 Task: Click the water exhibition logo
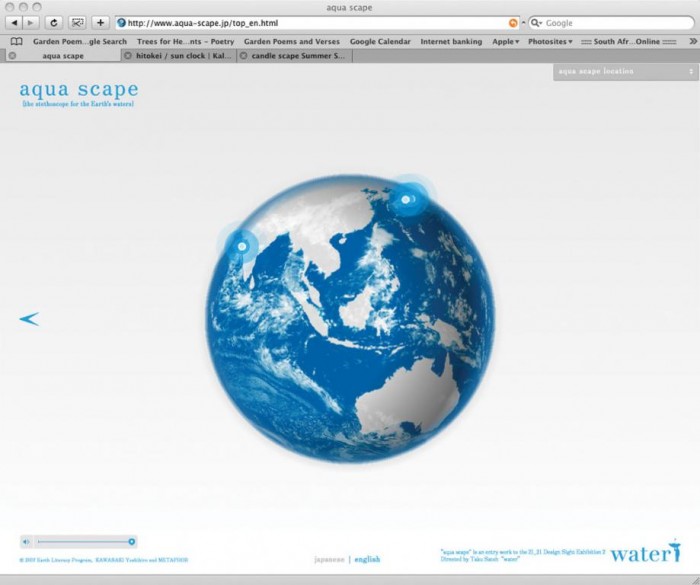645,551
